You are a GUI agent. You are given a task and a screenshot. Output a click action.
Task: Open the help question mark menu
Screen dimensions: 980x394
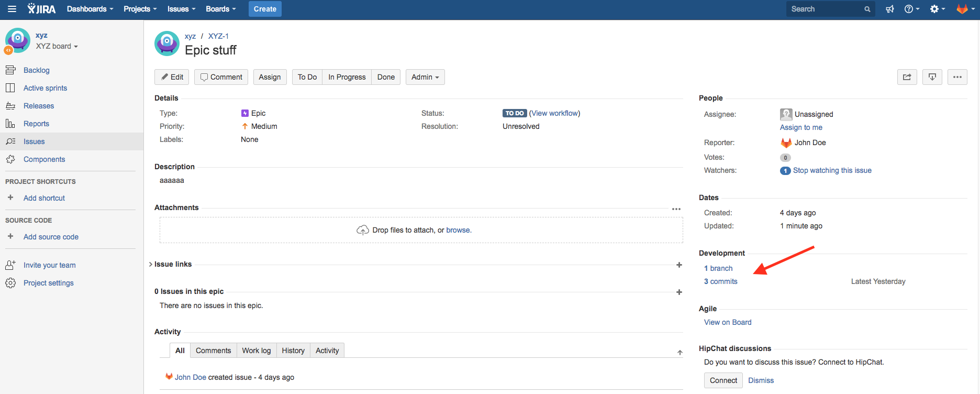pos(911,9)
